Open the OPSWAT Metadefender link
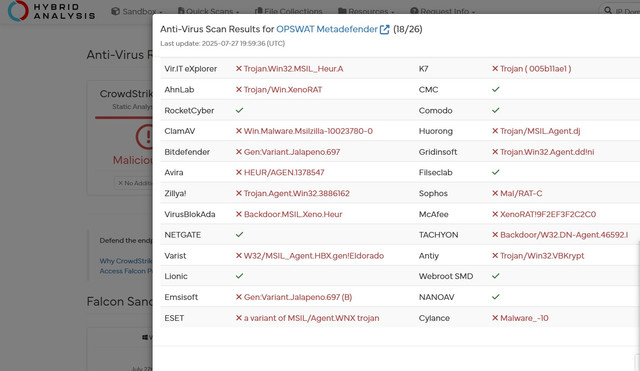Screen dimensions: 640x371 327,29
